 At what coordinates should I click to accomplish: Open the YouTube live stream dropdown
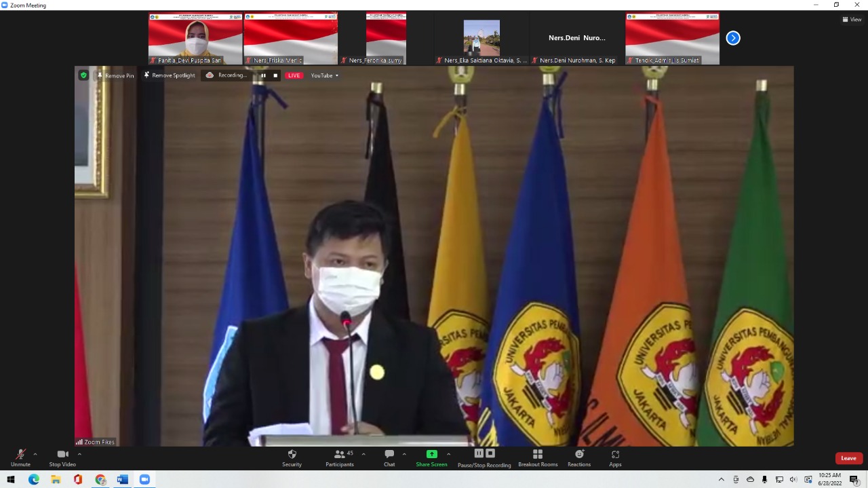tap(325, 75)
